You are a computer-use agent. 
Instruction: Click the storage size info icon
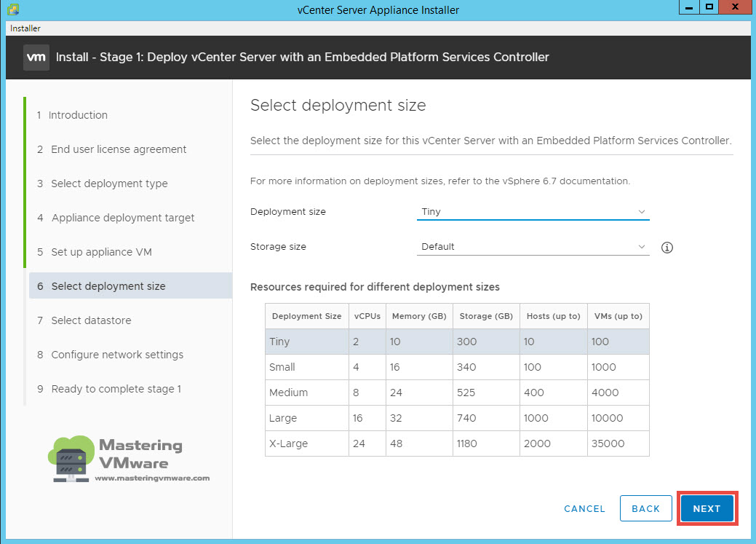pos(667,248)
